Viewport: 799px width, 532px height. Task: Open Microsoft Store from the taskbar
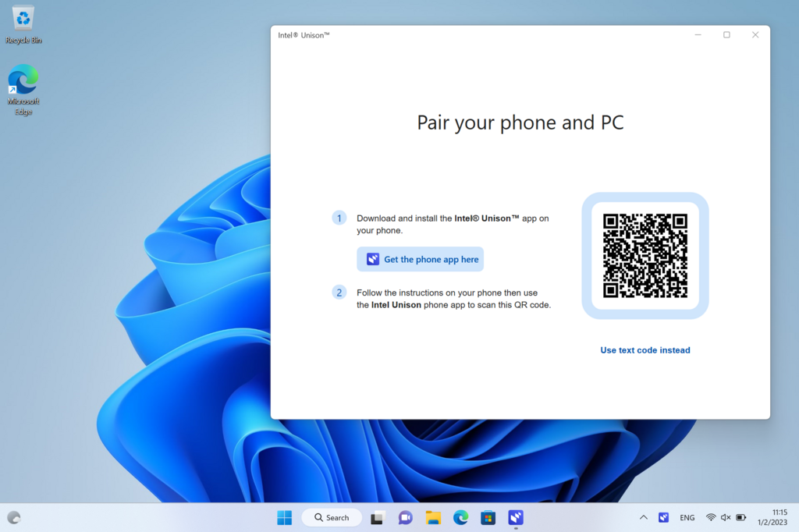[x=488, y=518]
